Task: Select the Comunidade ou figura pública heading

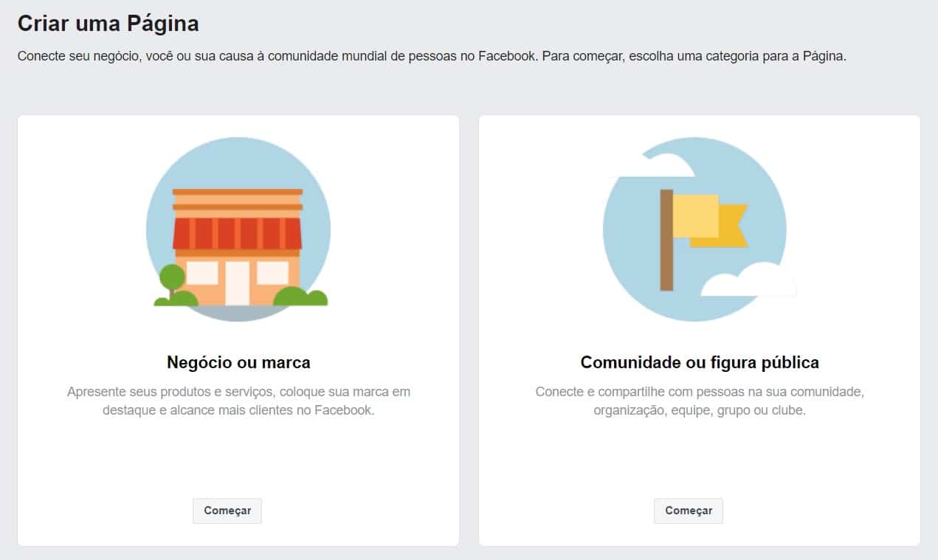Action: click(700, 362)
